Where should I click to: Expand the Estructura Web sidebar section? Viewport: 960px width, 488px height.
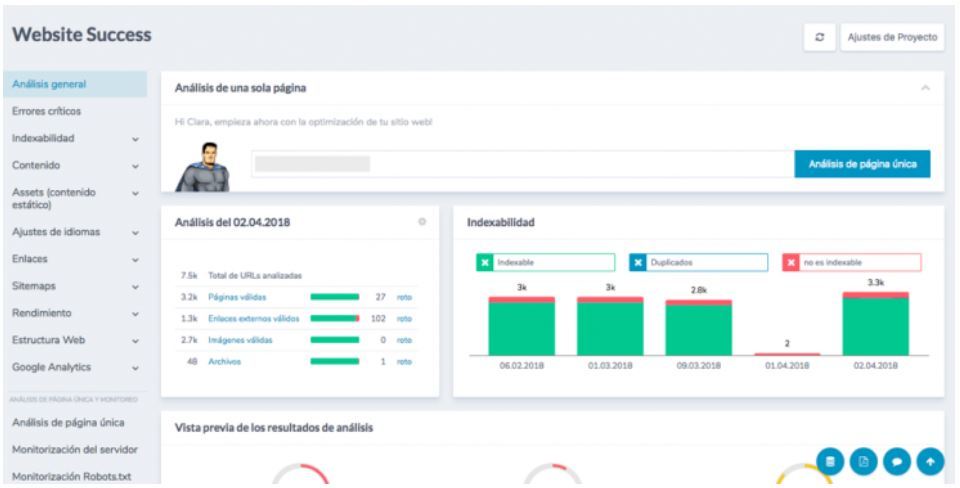coord(135,340)
